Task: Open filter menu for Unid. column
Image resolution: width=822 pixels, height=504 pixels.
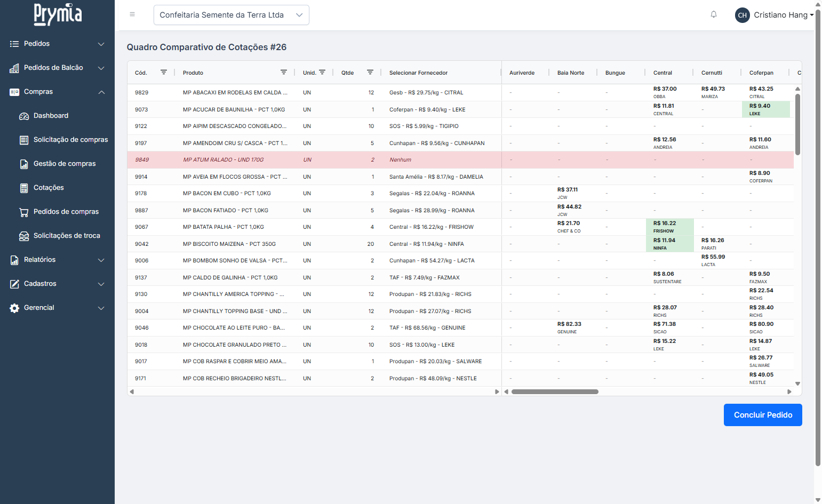Action: [322, 72]
